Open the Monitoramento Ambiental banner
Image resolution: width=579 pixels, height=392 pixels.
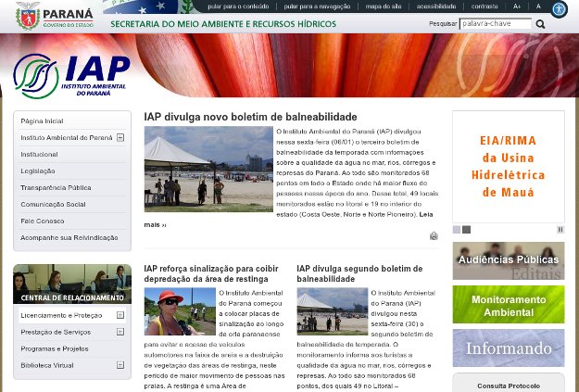508,304
